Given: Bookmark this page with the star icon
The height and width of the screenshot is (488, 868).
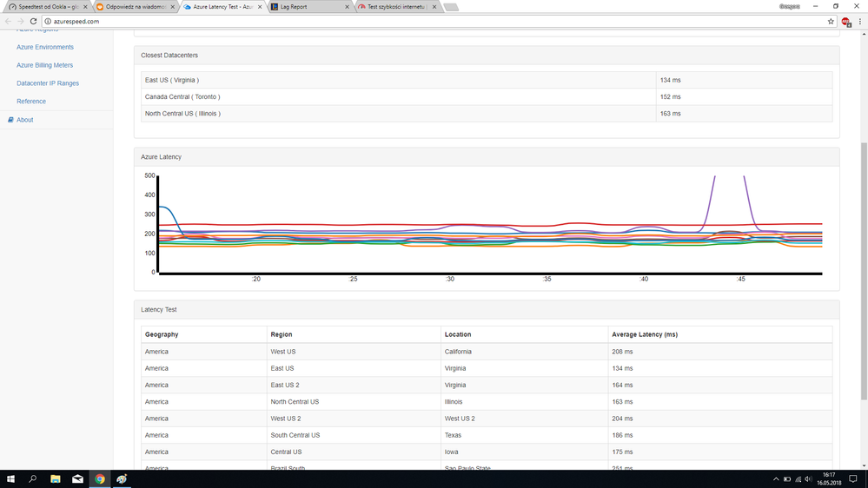Looking at the screenshot, I should point(831,21).
